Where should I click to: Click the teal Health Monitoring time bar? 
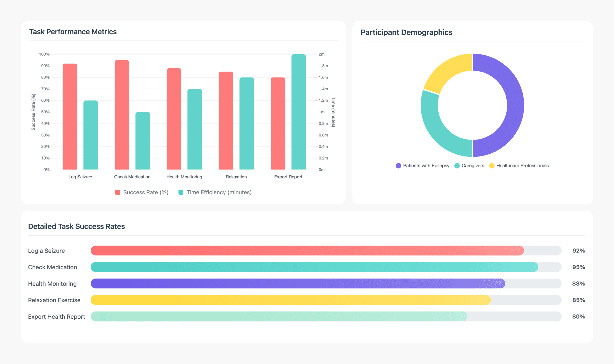tap(194, 129)
